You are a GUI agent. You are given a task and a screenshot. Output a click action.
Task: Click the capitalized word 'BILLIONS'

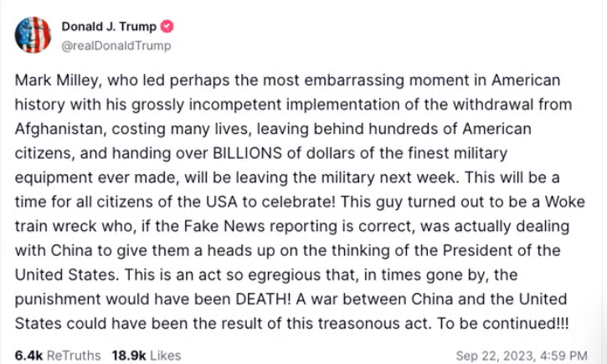(247, 153)
